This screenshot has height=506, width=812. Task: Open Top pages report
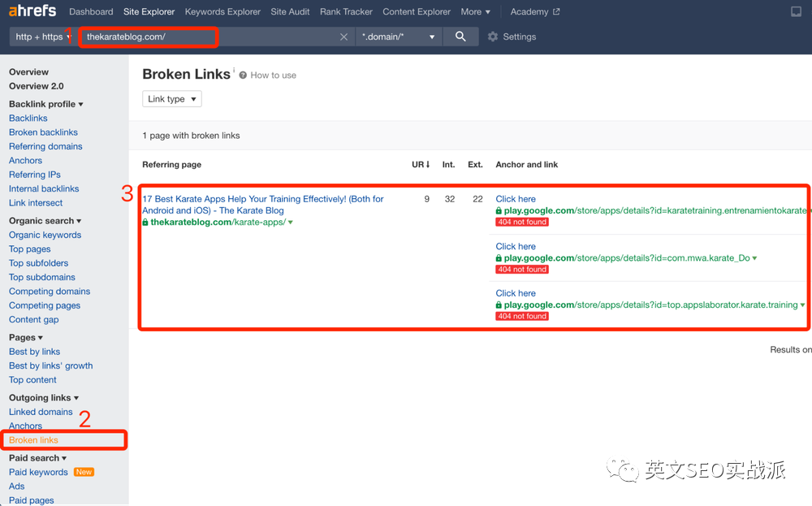point(29,249)
